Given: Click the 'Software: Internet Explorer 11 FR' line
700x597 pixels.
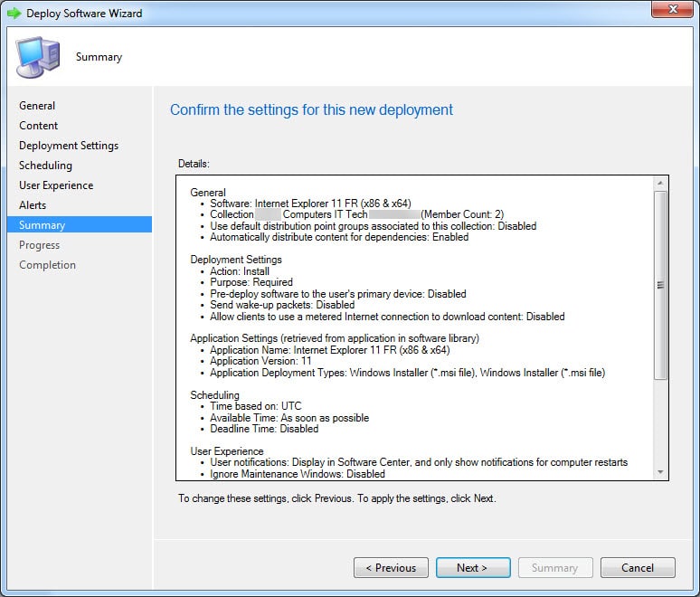Looking at the screenshot, I should pyautogui.click(x=311, y=204).
